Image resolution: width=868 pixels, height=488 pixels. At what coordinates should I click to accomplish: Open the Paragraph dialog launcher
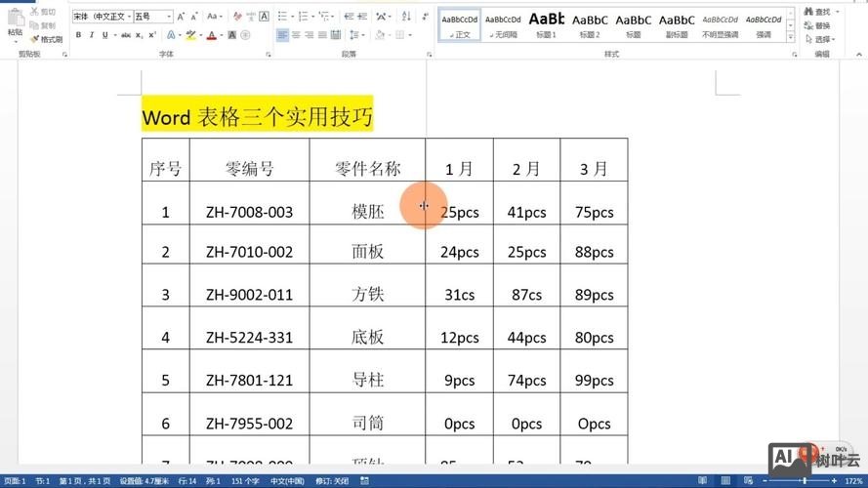click(x=429, y=55)
